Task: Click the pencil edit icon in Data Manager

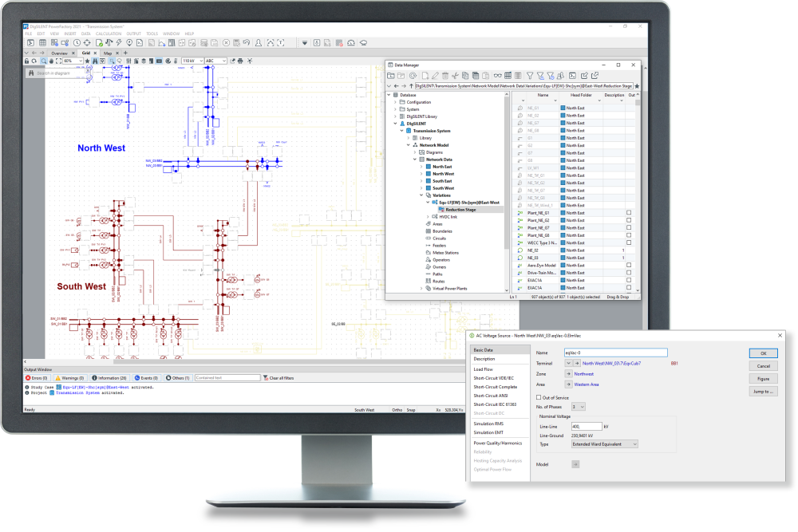Action: [435, 76]
